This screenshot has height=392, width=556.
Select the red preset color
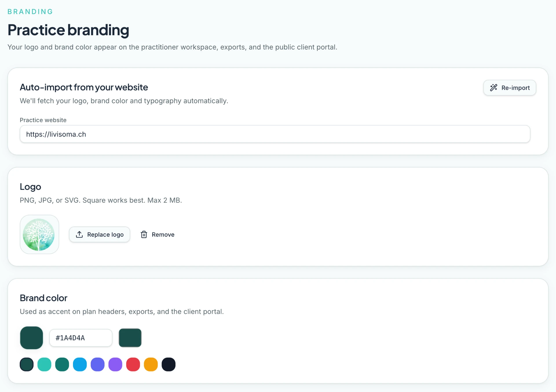tap(133, 364)
